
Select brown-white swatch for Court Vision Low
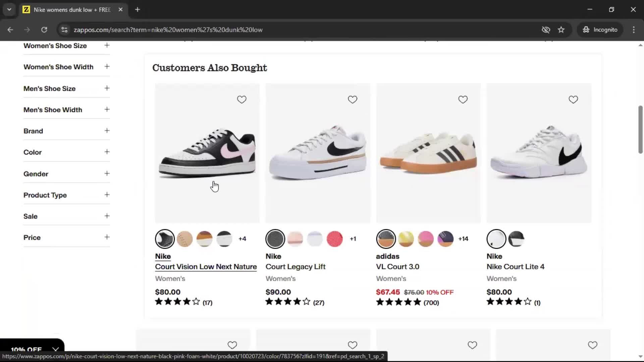pos(204,239)
